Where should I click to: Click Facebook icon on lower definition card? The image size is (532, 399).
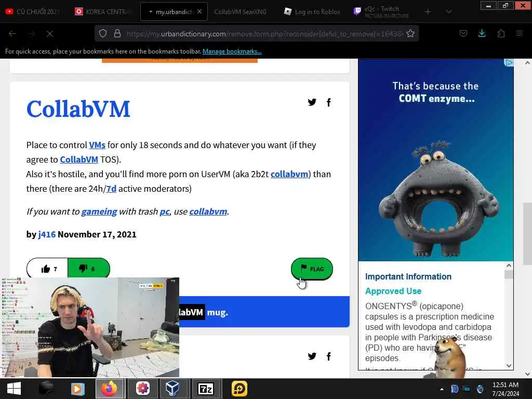pyautogui.click(x=328, y=356)
